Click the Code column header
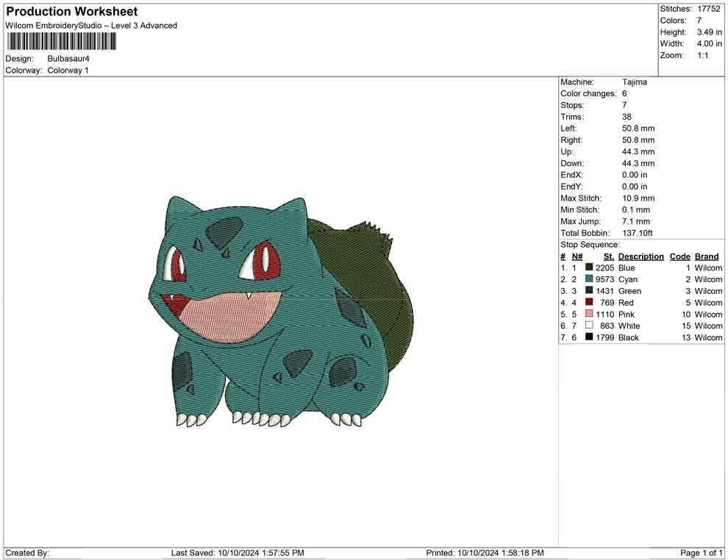 click(679, 256)
